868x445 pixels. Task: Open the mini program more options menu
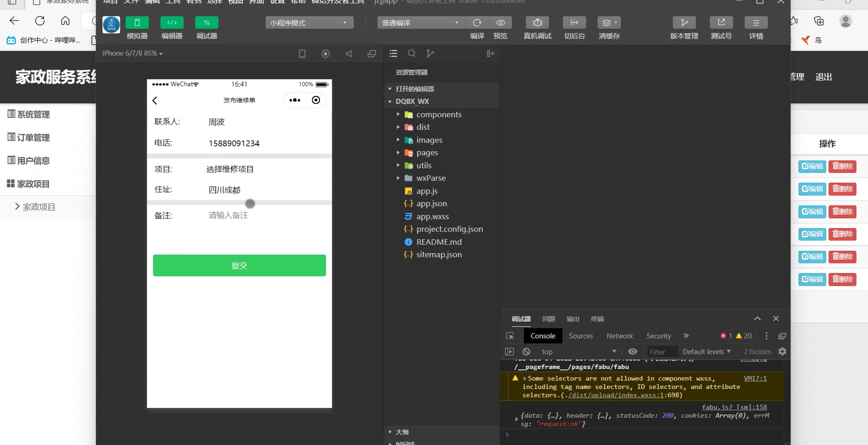pyautogui.click(x=295, y=100)
